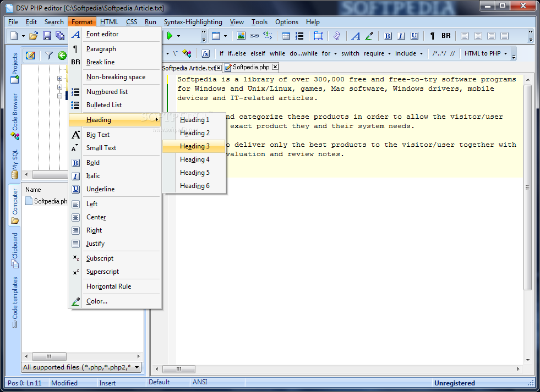Viewport: 540px width, 392px height.
Task: Click the edit note icon in file panel
Action: click(30, 56)
